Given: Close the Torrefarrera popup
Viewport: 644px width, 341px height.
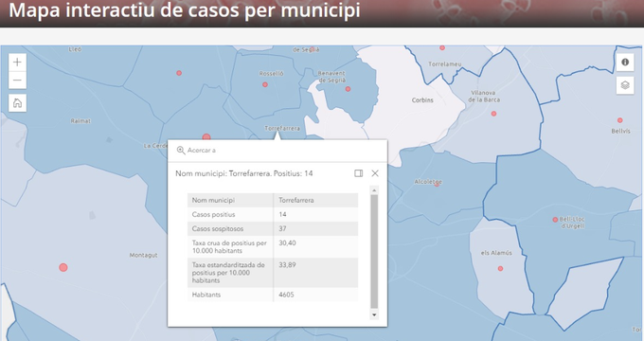Looking at the screenshot, I should click(375, 173).
